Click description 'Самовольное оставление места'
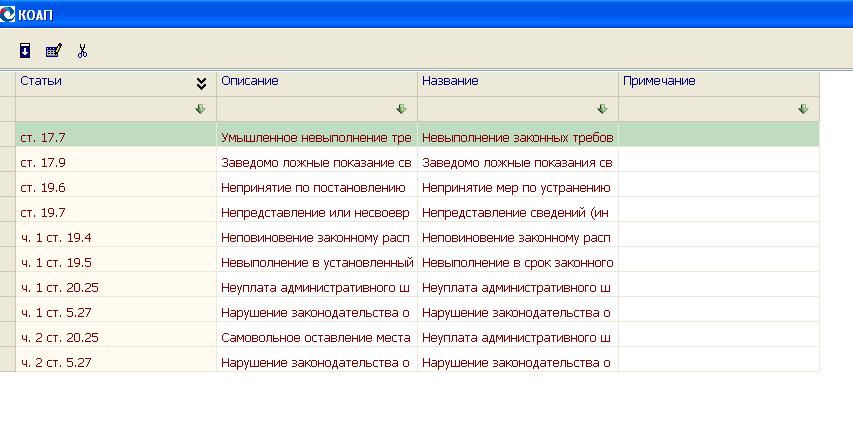This screenshot has height=429, width=853. coord(316,338)
